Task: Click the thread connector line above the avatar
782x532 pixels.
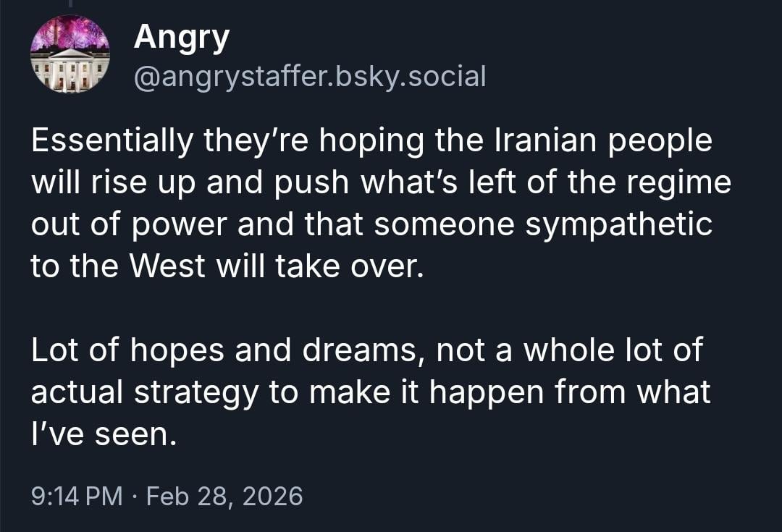Action: (70, 4)
